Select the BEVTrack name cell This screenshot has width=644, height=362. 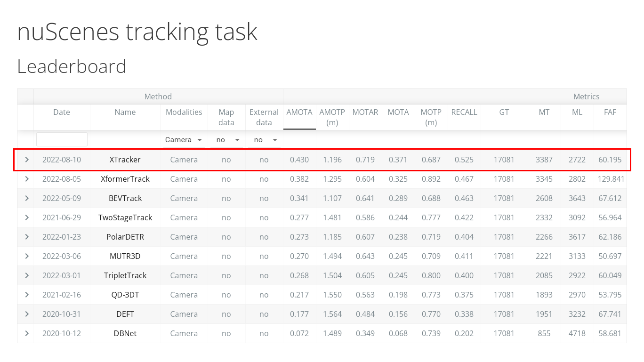[x=125, y=198]
